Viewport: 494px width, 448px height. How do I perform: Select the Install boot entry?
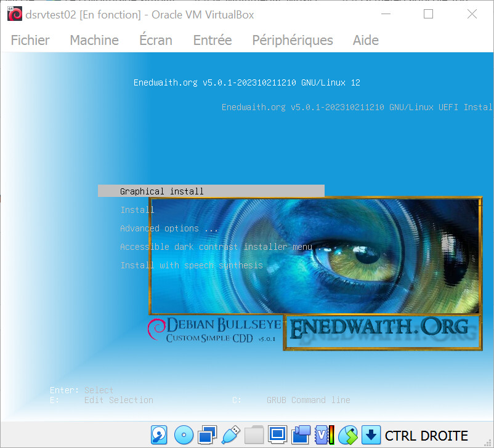(x=137, y=210)
